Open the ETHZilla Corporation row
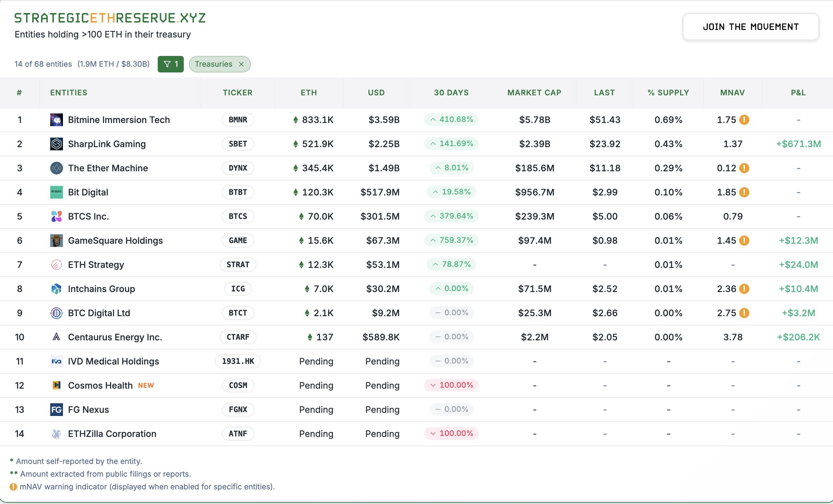Screen dimensions: 833x504 [112, 434]
